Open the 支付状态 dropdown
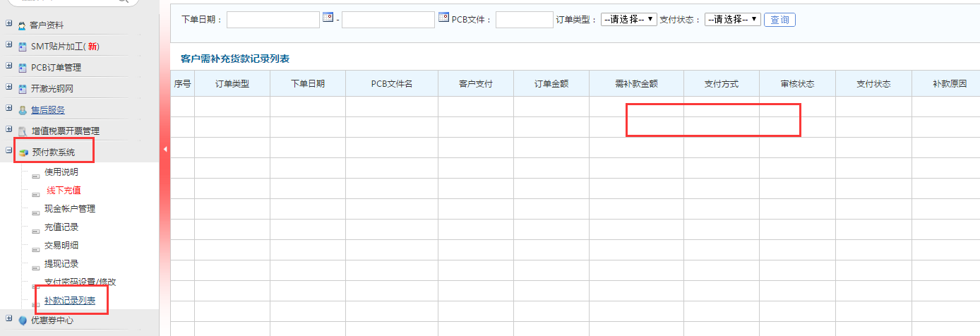The image size is (980, 336). [x=732, y=20]
